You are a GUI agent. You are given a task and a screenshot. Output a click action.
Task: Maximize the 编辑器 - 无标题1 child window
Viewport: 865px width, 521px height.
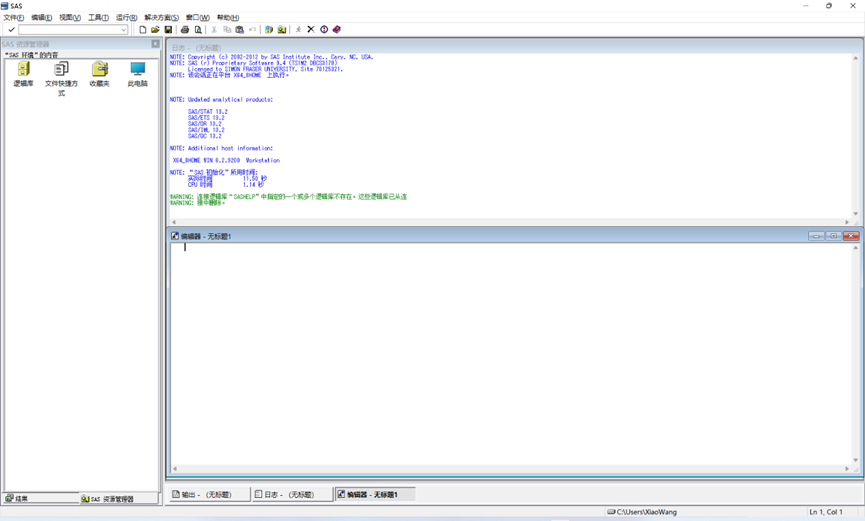coord(834,236)
